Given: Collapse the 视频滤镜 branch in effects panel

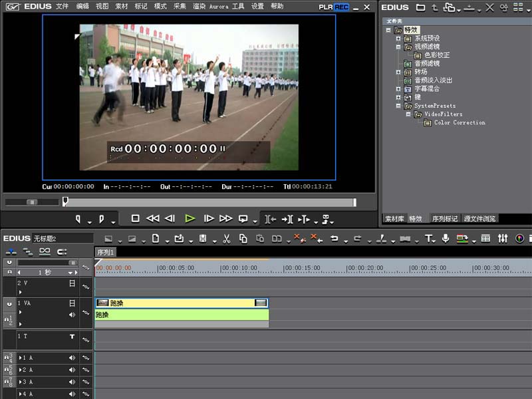Looking at the screenshot, I should pos(398,46).
